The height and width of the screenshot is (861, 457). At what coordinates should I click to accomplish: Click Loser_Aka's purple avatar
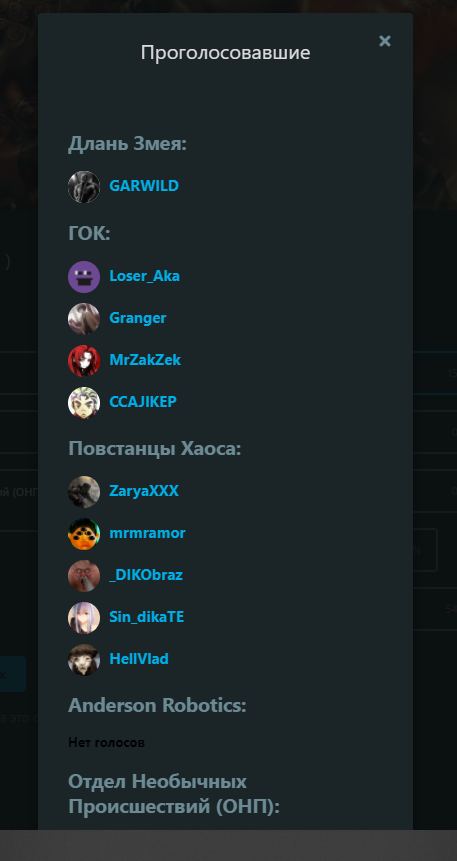[x=84, y=277]
